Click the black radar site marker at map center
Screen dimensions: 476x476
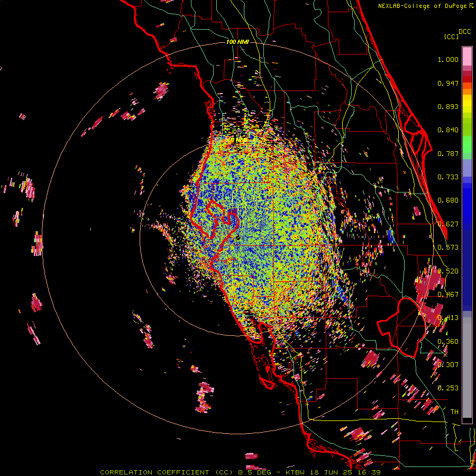pos(237,238)
